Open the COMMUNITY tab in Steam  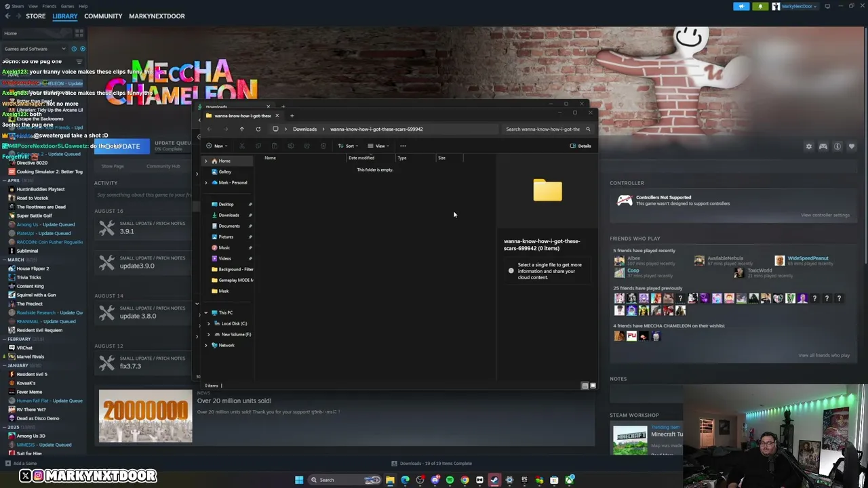click(103, 16)
